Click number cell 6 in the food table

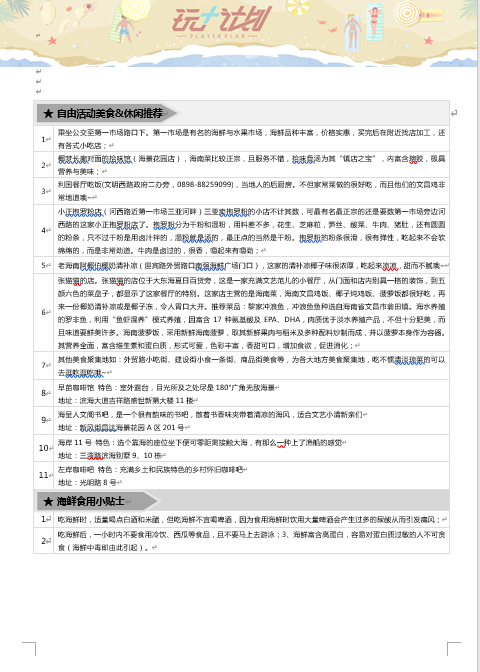(x=44, y=312)
